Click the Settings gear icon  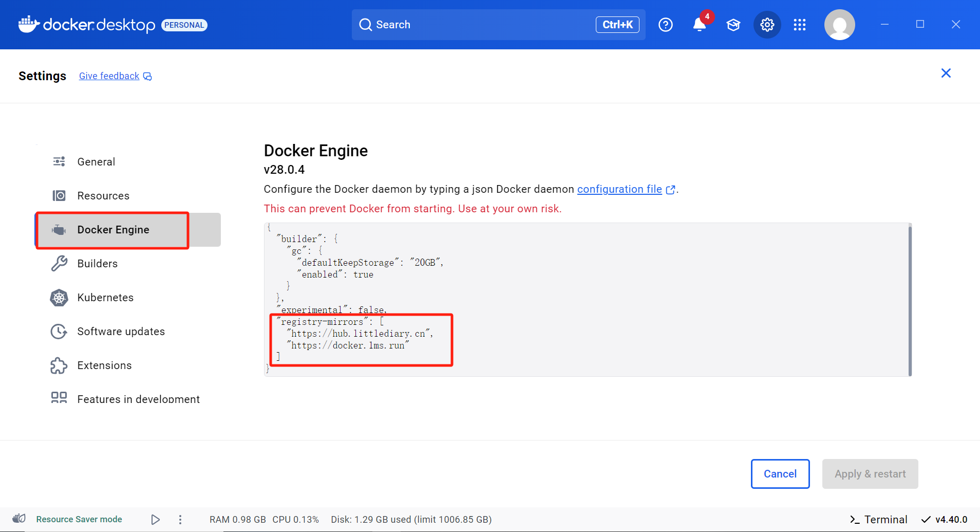click(767, 25)
